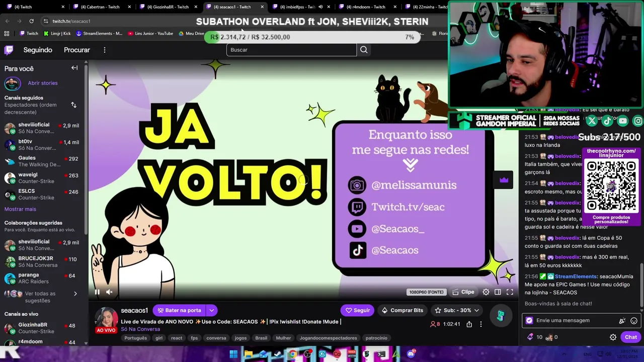Share the stream with the share icon

tap(469, 324)
